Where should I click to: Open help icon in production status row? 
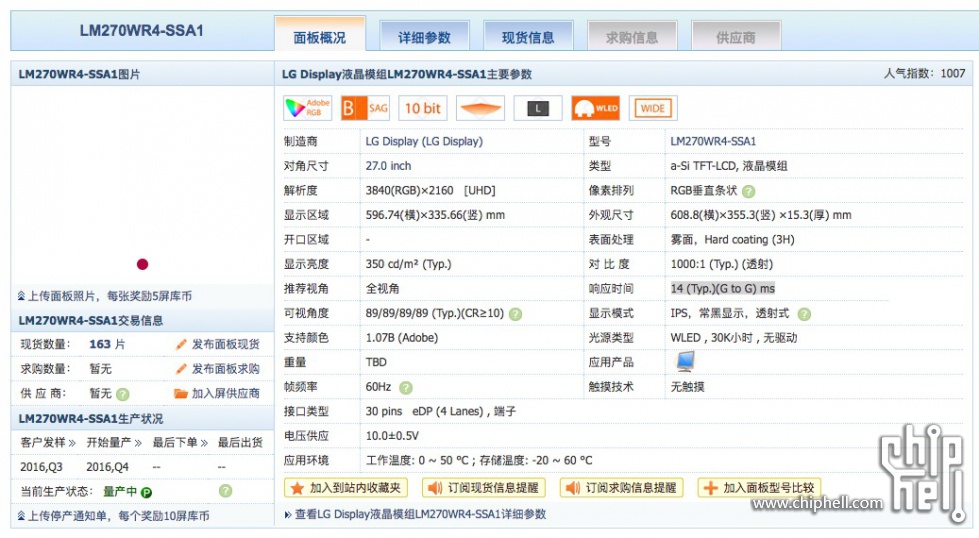[225, 491]
